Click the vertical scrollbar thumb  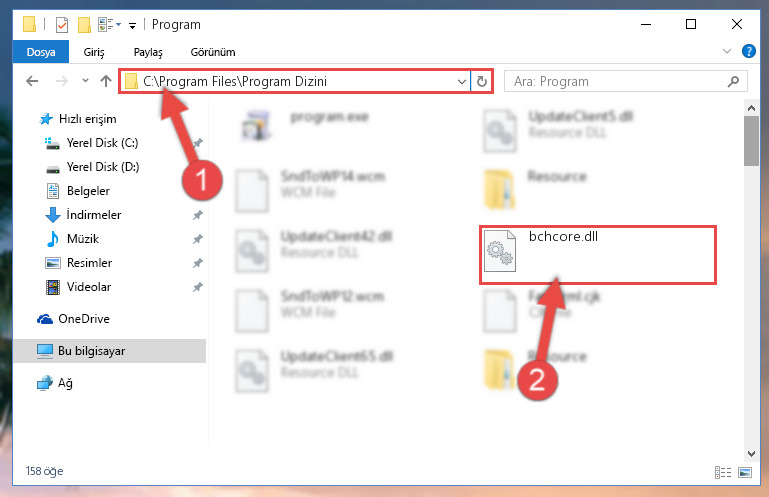click(751, 141)
